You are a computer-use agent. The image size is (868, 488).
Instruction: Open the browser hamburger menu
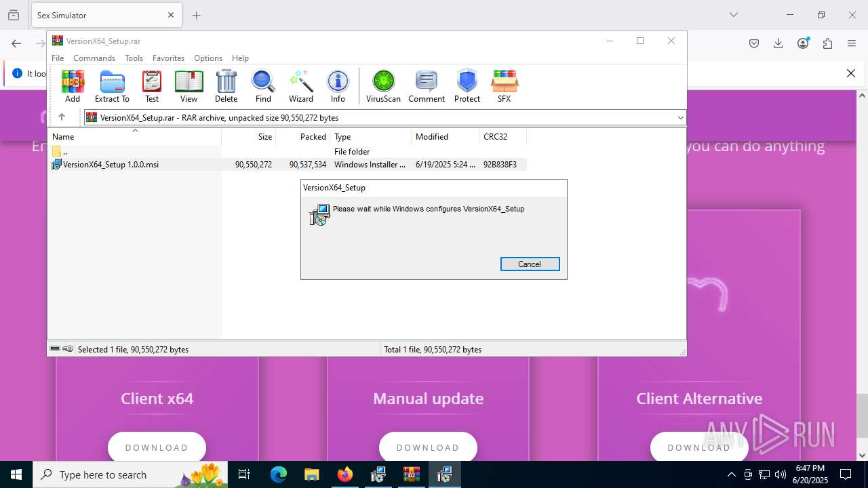852,43
